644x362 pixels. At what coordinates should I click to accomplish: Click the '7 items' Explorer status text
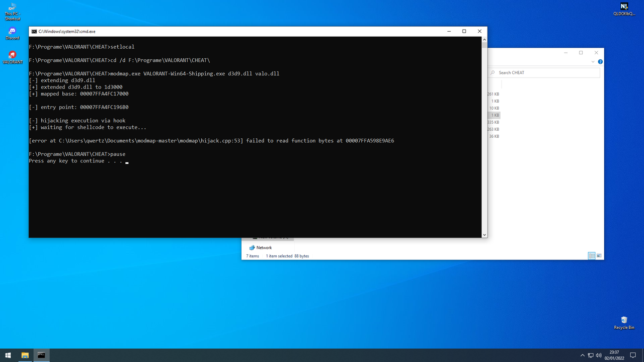pyautogui.click(x=253, y=256)
